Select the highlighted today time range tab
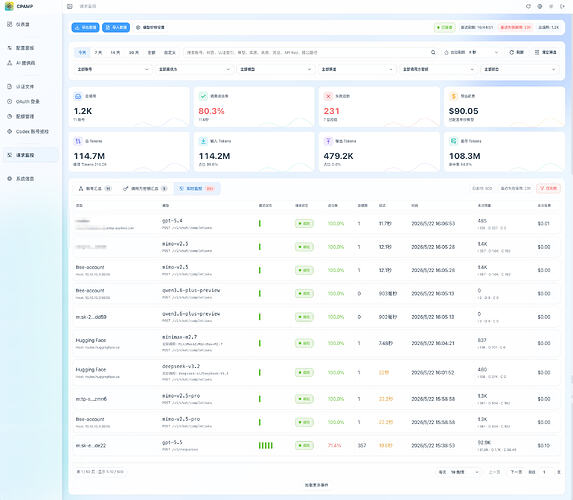Viewport: 573px width, 500px height. [x=82, y=53]
